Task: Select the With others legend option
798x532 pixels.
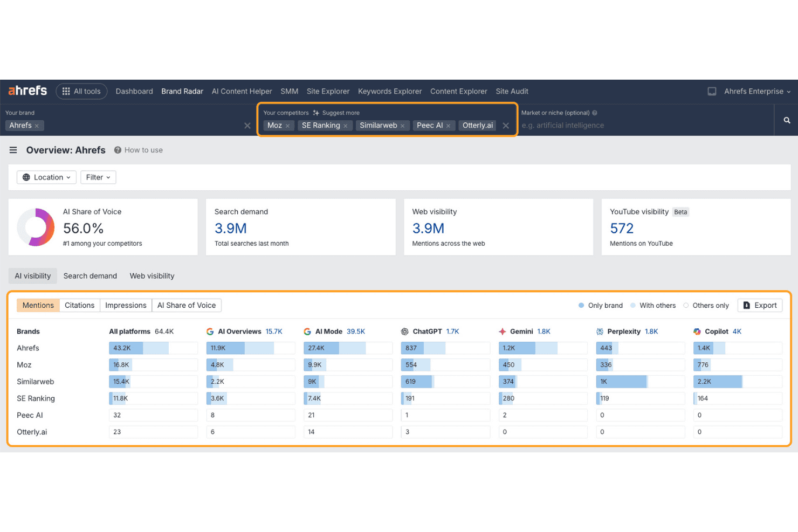Action: [x=653, y=305]
